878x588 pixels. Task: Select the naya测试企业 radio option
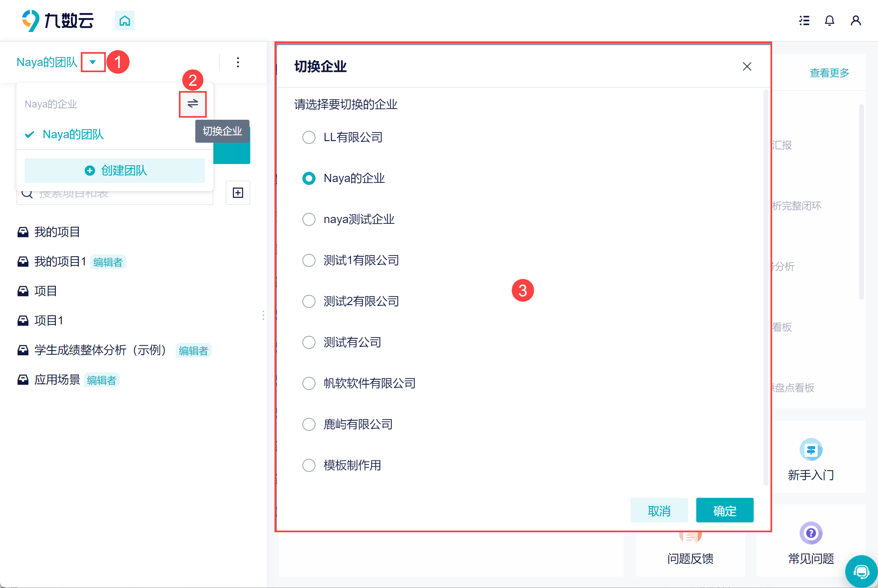(x=309, y=219)
